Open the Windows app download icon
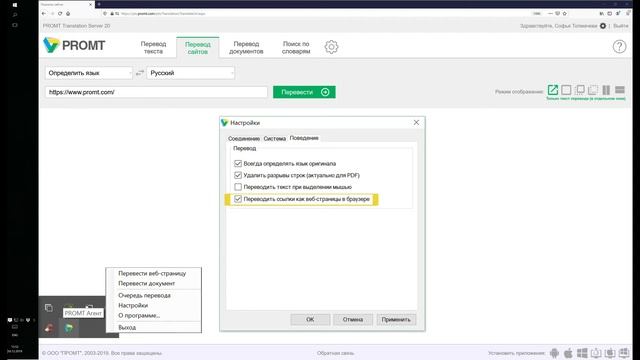640x360 pixels. point(582,353)
